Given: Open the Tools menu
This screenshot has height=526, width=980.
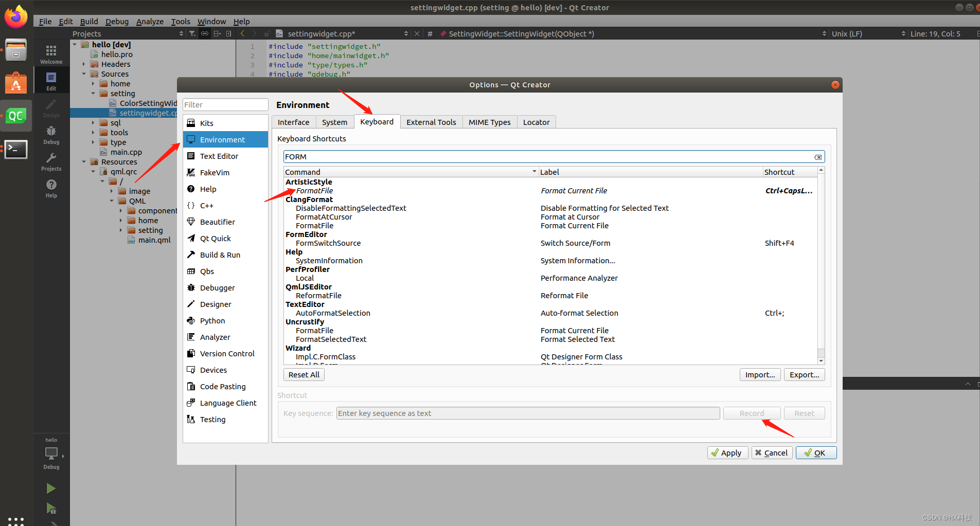Looking at the screenshot, I should point(181,21).
